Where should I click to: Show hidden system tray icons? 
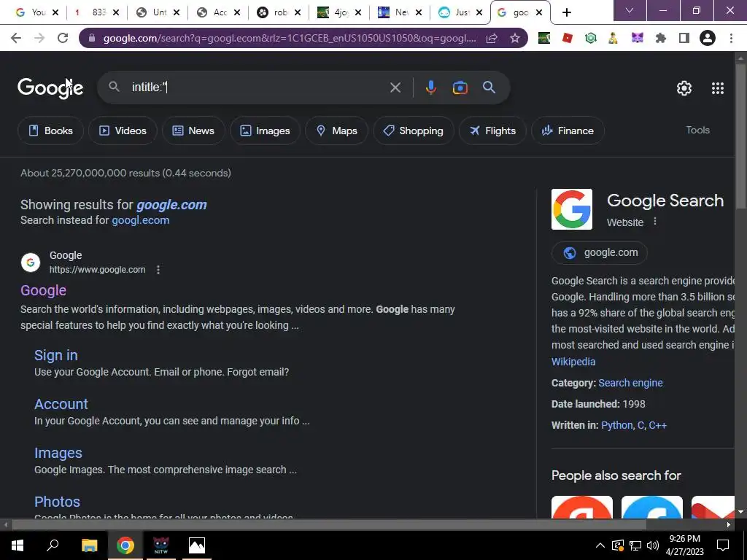point(600,545)
